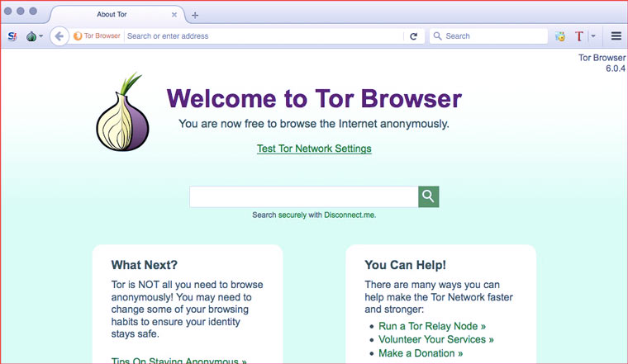Open the Torbutton onion menu
Image resolution: width=628 pixels, height=364 pixels.
35,36
